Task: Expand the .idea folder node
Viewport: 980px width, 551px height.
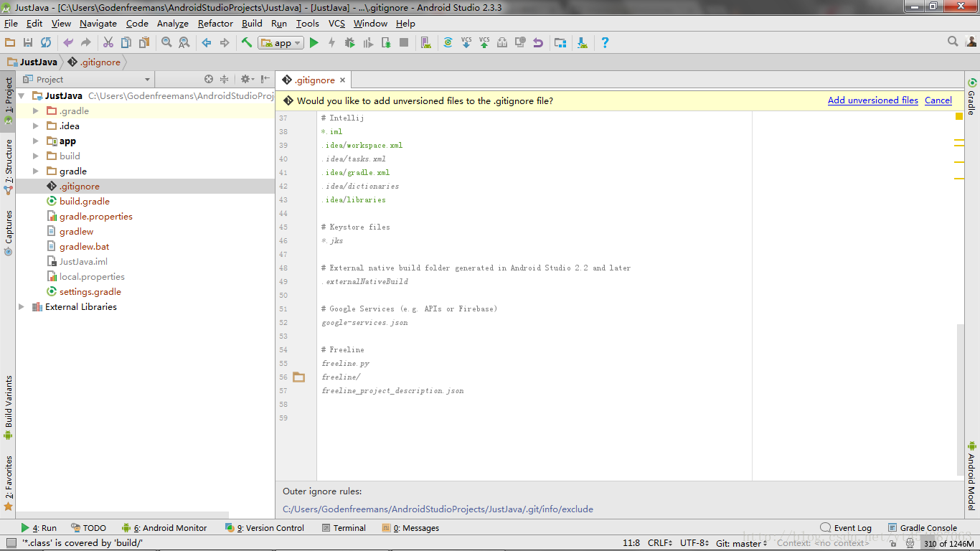Action: pyautogui.click(x=36, y=126)
